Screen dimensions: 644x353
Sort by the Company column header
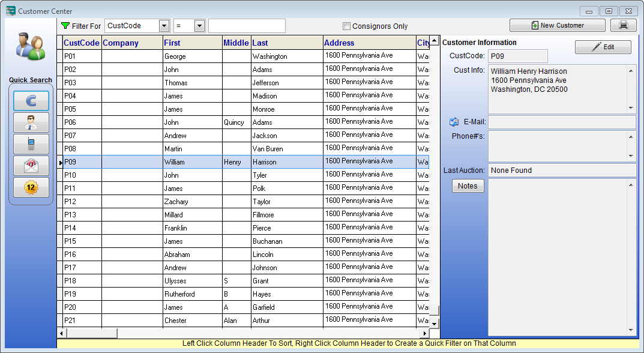(x=121, y=43)
